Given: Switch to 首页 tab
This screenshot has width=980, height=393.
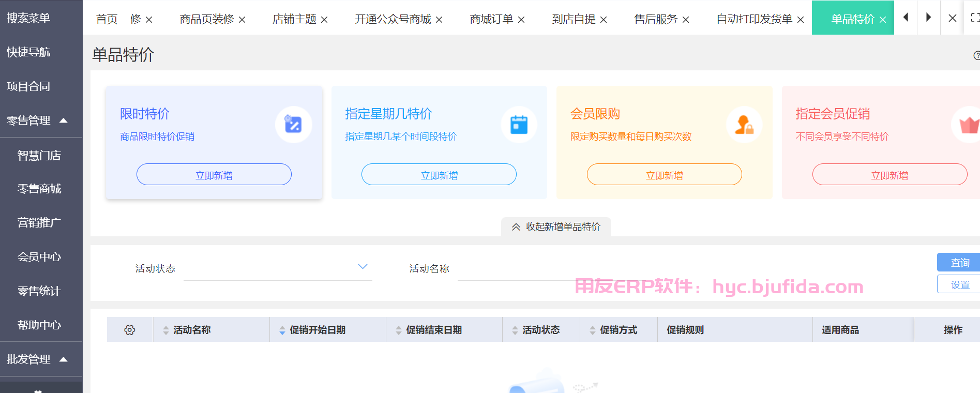Looking at the screenshot, I should pyautogui.click(x=107, y=19).
